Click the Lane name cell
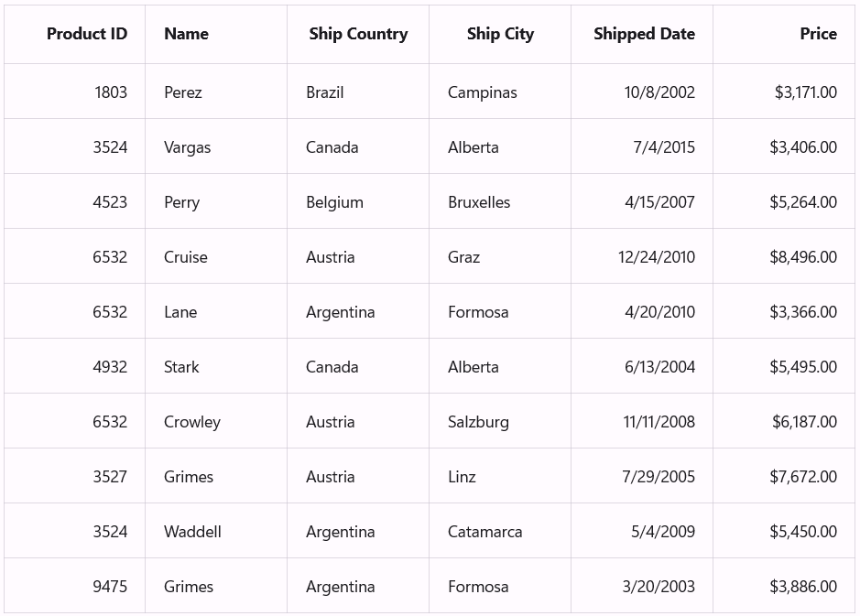This screenshot has width=860, height=616. 180,312
